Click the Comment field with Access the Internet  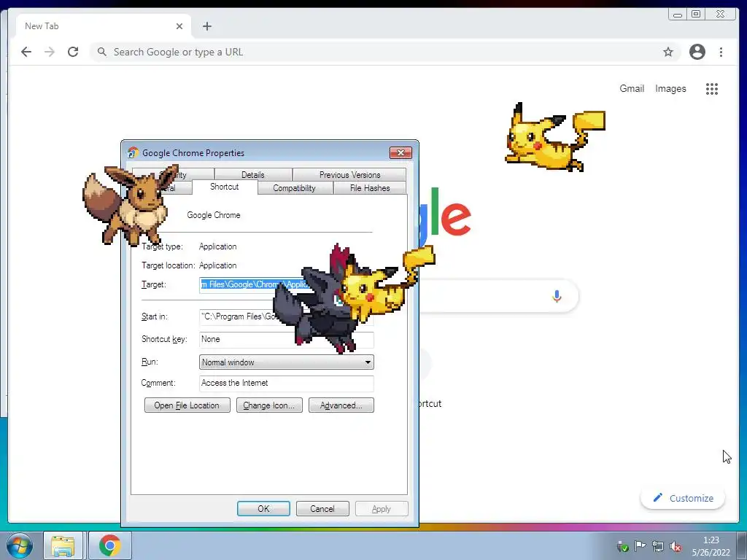click(286, 384)
